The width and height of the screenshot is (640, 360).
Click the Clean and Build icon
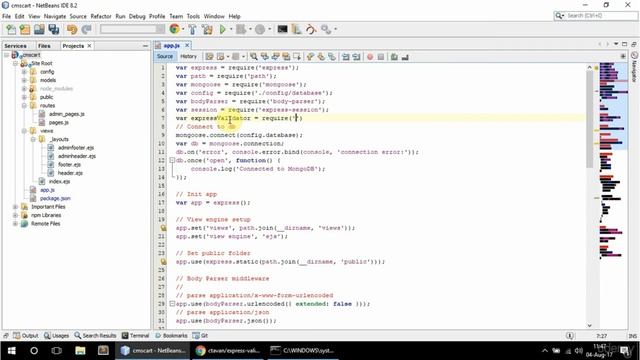pos(207,29)
